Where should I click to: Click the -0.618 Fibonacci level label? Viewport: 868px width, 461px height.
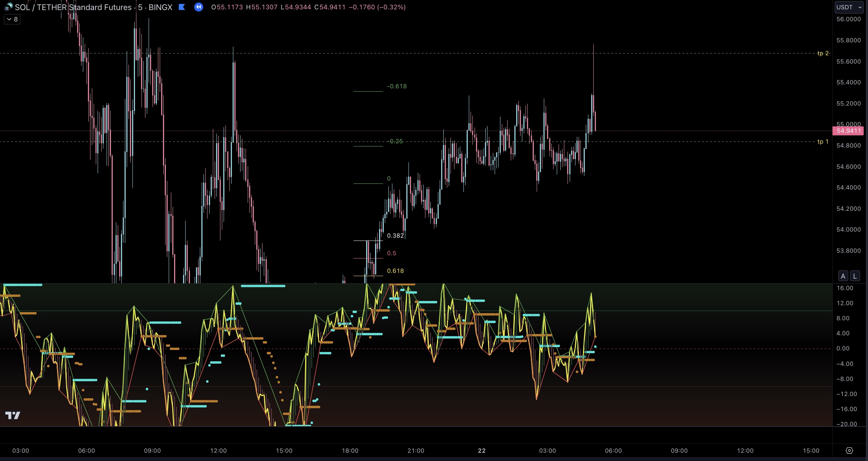point(397,86)
